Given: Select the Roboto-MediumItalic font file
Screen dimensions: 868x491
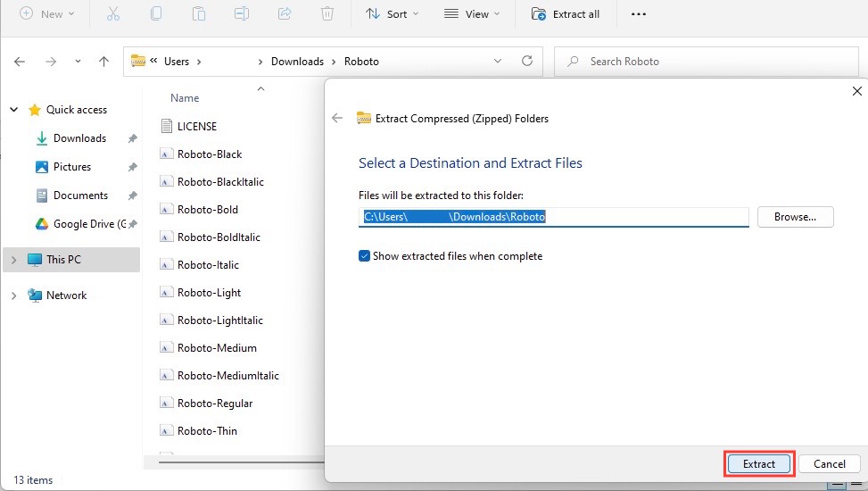Looking at the screenshot, I should (x=228, y=376).
